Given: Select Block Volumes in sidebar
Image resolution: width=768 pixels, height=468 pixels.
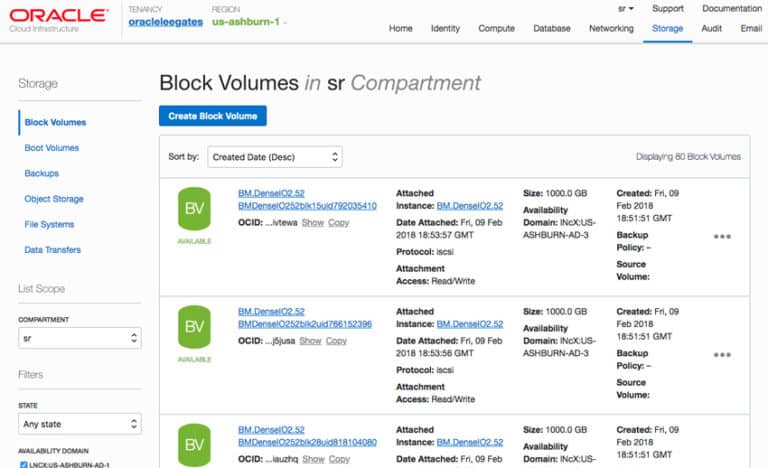Looking at the screenshot, I should pyautogui.click(x=55, y=123).
